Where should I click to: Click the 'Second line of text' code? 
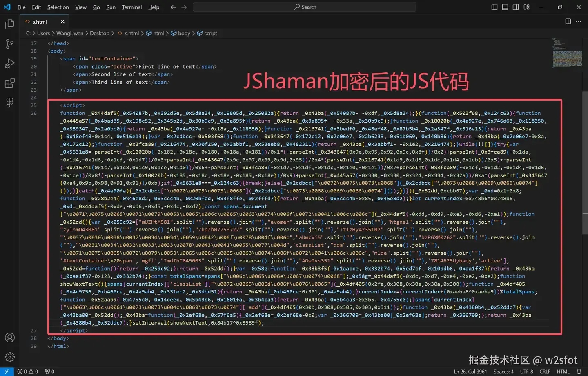(121, 74)
